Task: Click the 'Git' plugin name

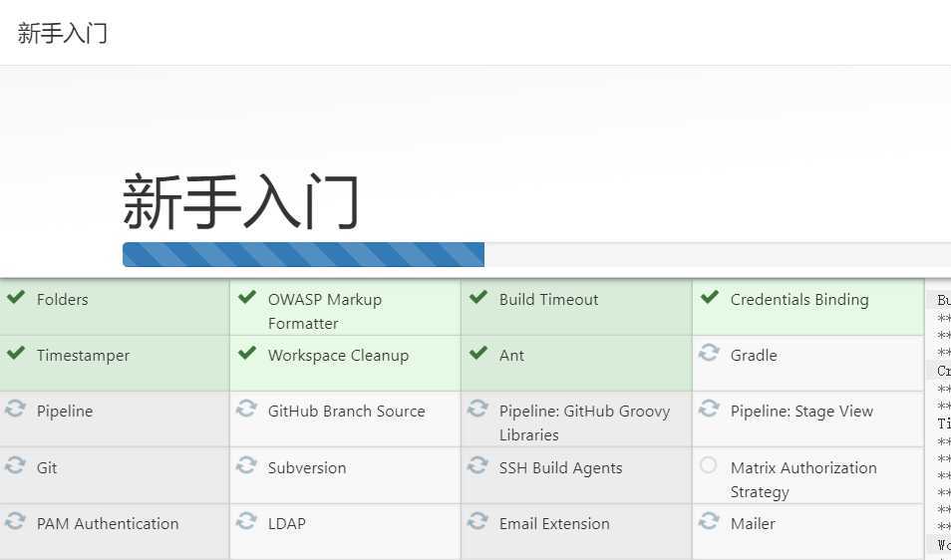Action: (47, 468)
